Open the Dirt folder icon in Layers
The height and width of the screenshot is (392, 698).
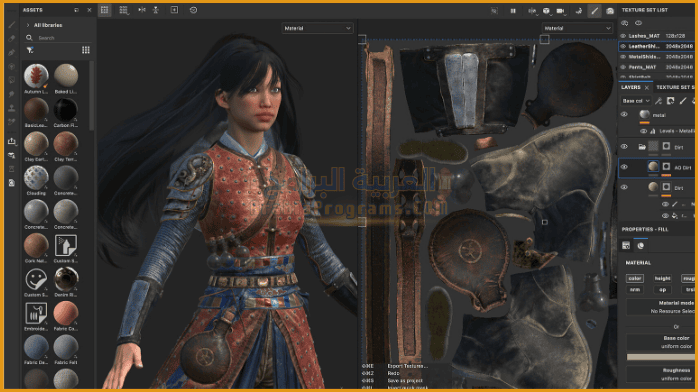click(x=642, y=146)
